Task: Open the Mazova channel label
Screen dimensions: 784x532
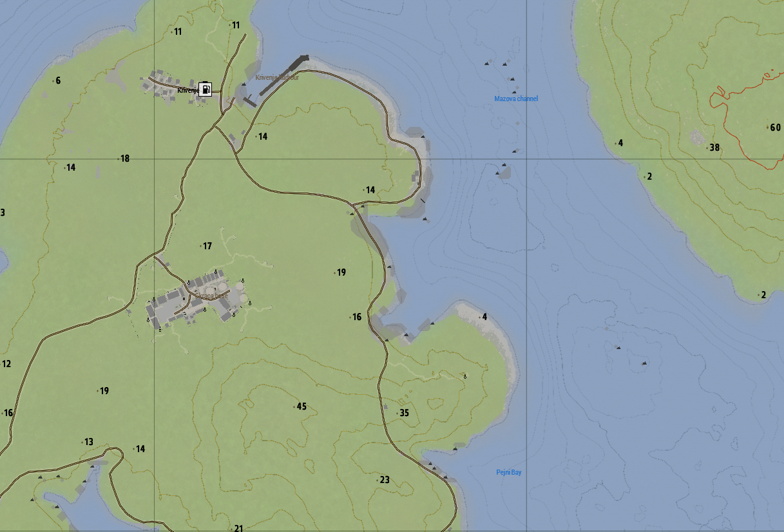Action: [515, 99]
